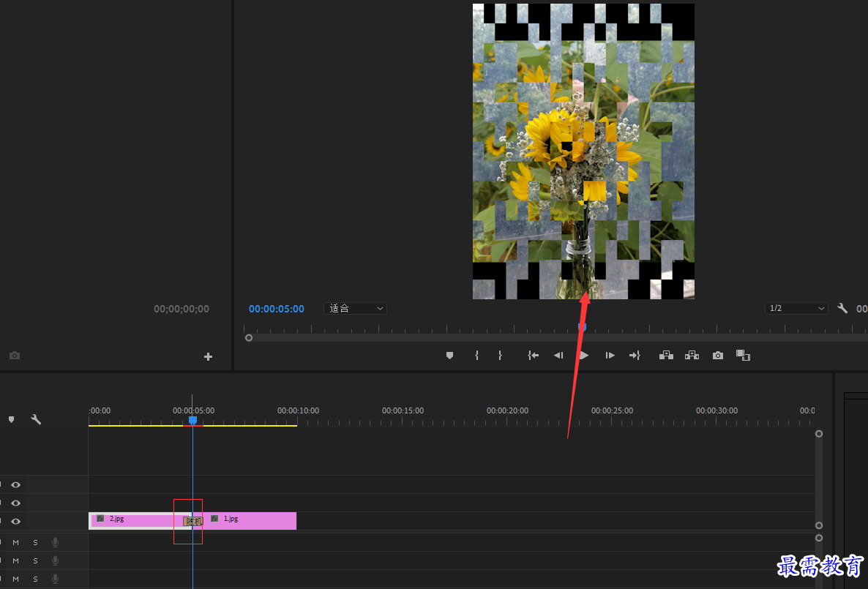Click the Mark Out button
The width and height of the screenshot is (868, 589).
(x=500, y=356)
